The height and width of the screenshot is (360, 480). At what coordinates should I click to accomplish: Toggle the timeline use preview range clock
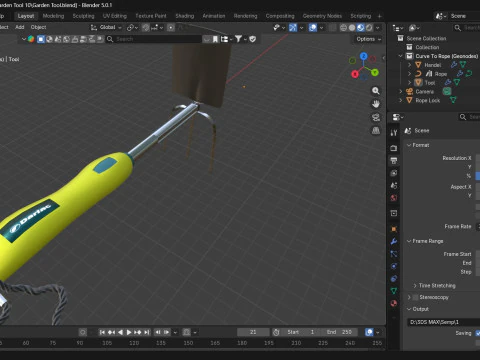point(276,332)
